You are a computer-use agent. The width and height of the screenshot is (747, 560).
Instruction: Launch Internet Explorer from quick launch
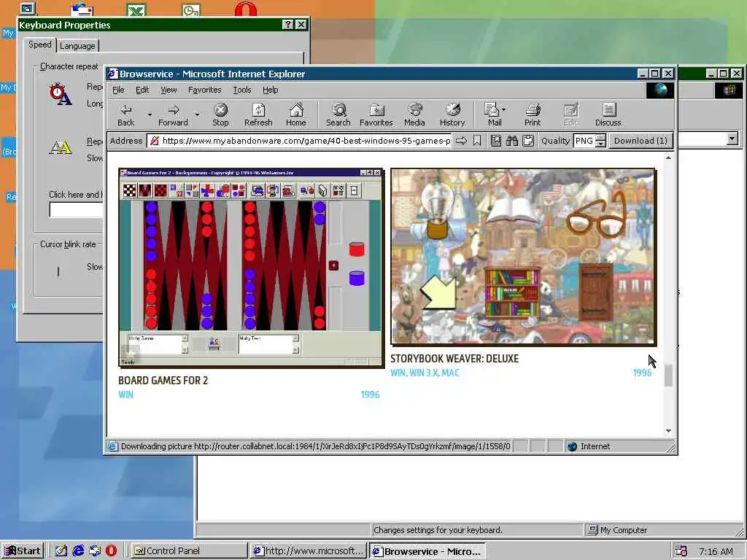click(77, 551)
